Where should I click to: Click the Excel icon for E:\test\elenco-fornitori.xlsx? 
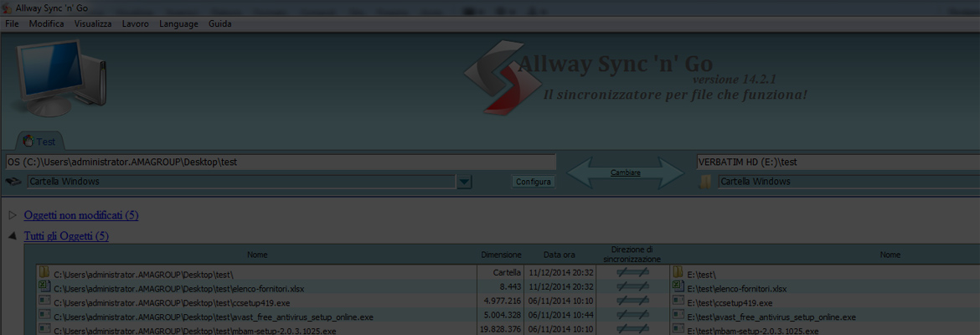(x=678, y=287)
